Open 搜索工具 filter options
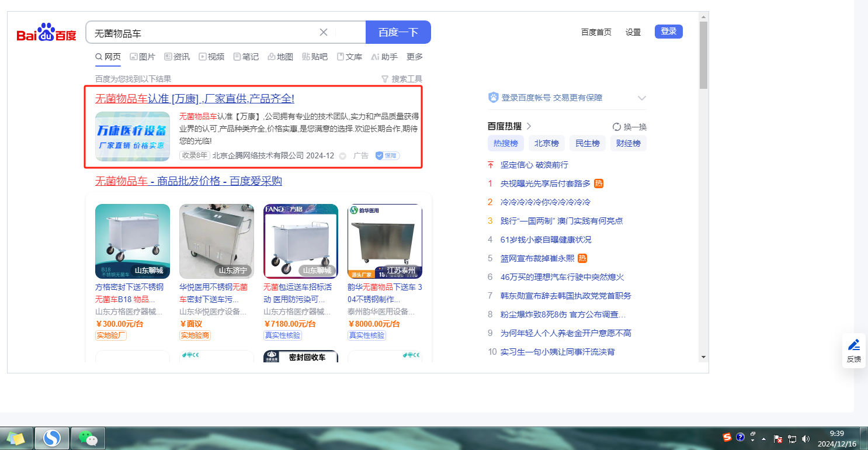 402,79
